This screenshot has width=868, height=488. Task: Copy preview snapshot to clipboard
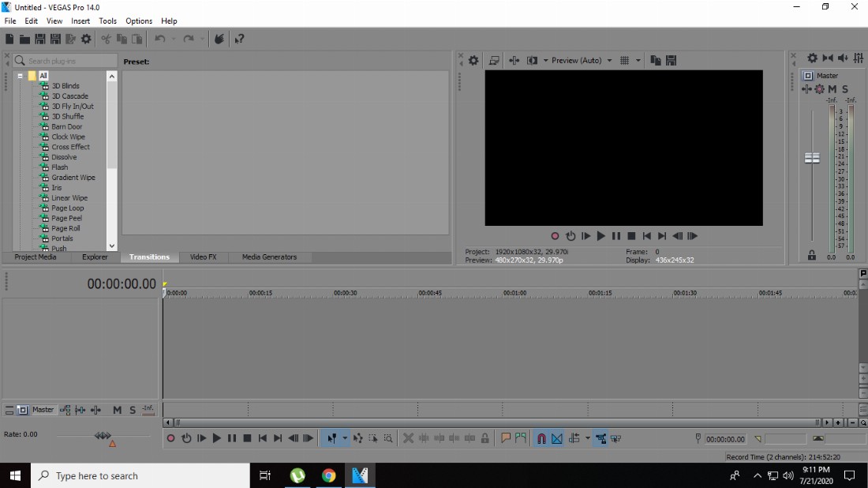click(656, 60)
